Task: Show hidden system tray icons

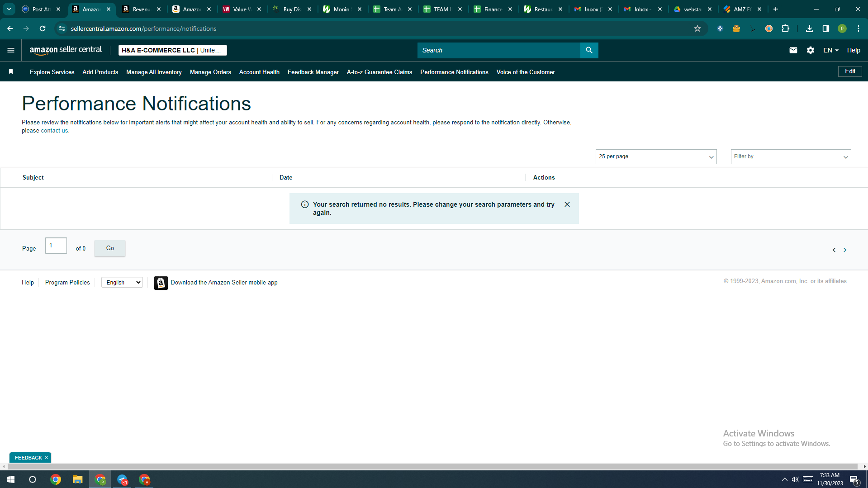Action: (x=784, y=479)
